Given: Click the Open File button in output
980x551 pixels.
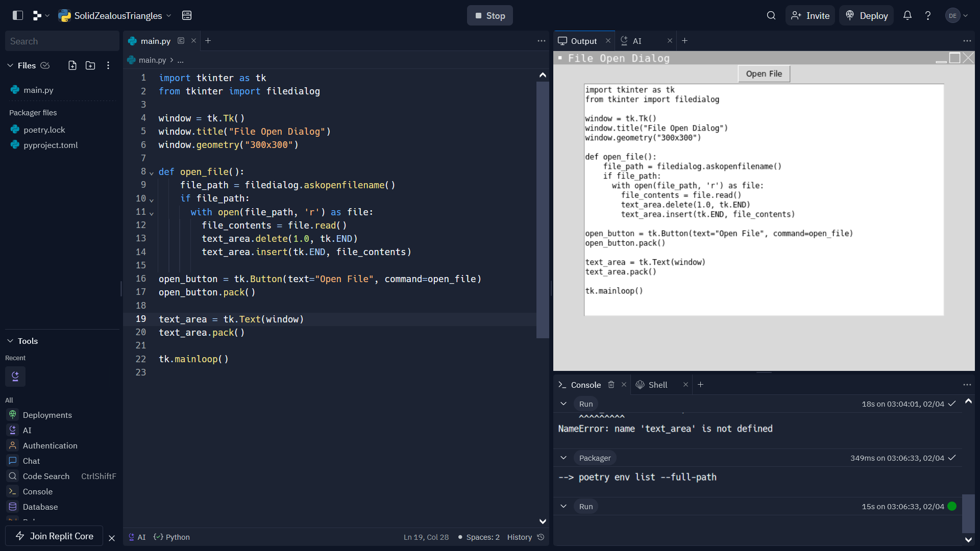Looking at the screenshot, I should (764, 73).
